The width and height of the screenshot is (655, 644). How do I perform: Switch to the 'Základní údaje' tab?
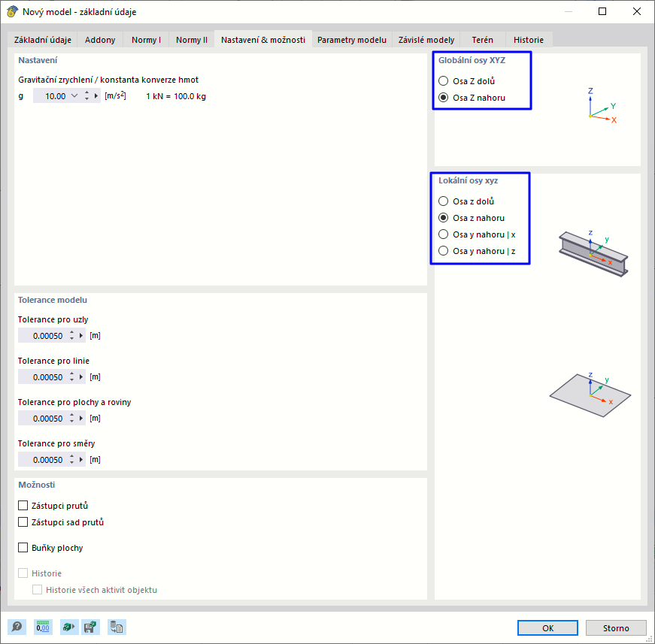43,40
